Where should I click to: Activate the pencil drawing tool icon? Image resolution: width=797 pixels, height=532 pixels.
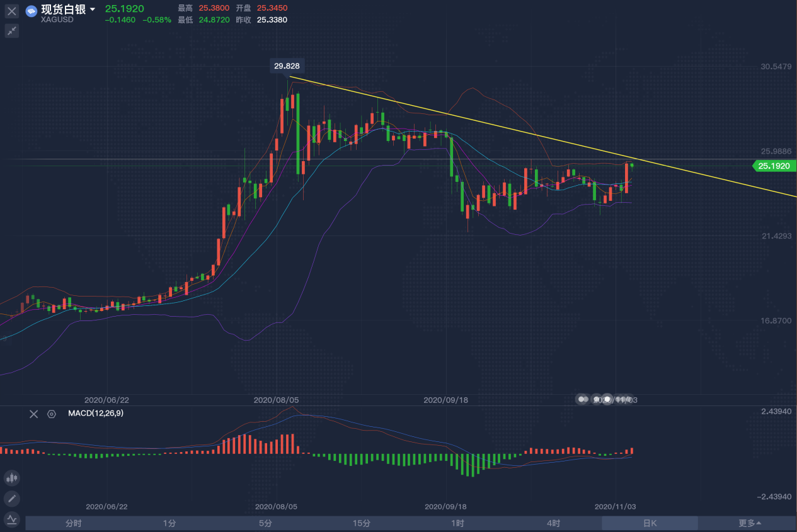(11, 499)
